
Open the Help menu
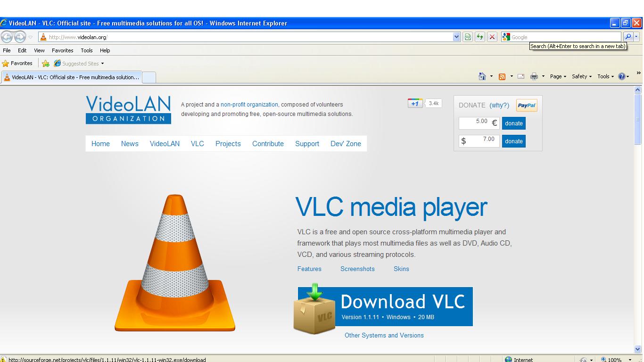(105, 50)
